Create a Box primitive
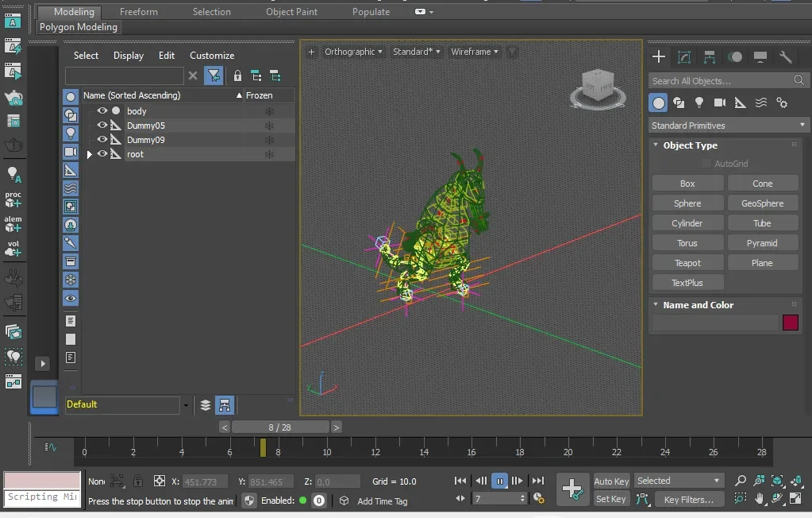The image size is (812, 518). tap(687, 184)
